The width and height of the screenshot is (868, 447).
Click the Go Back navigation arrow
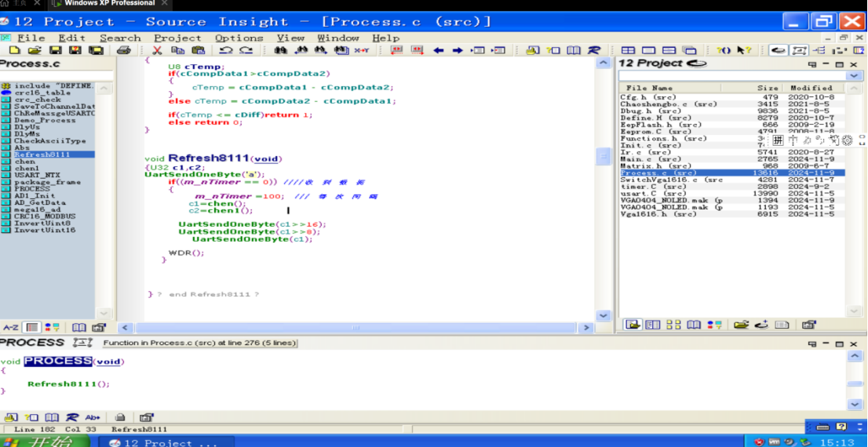click(438, 50)
